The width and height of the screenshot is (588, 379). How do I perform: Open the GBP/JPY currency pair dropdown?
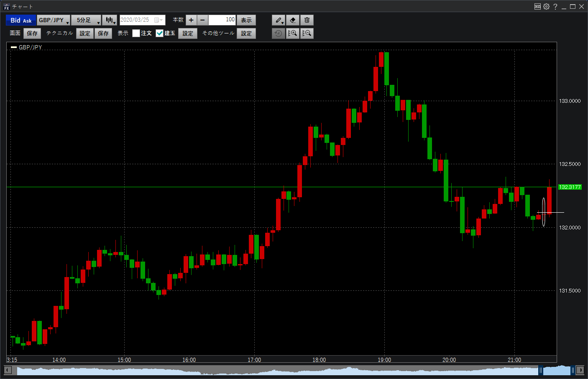click(54, 20)
